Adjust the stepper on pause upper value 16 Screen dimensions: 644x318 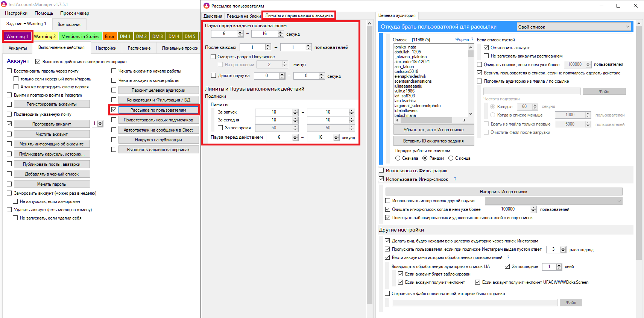pyautogui.click(x=281, y=34)
